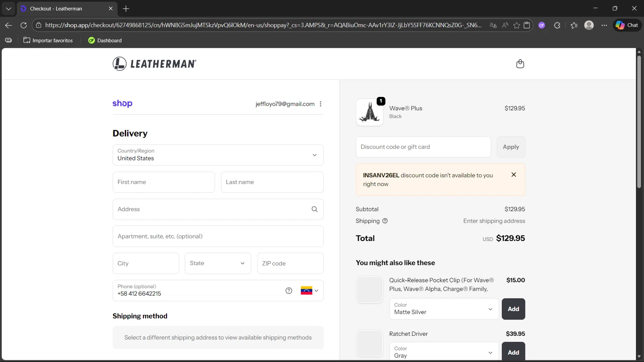644x362 pixels.
Task: Add this page to favorites star
Action: [516, 25]
